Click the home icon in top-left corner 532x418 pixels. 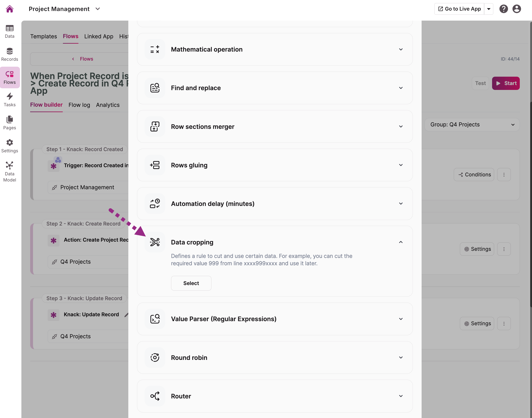(x=10, y=9)
